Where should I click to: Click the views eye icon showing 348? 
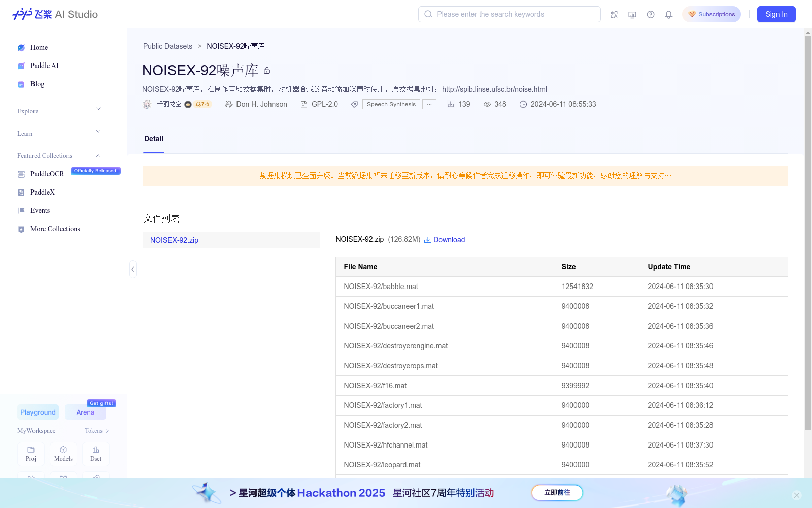[487, 104]
